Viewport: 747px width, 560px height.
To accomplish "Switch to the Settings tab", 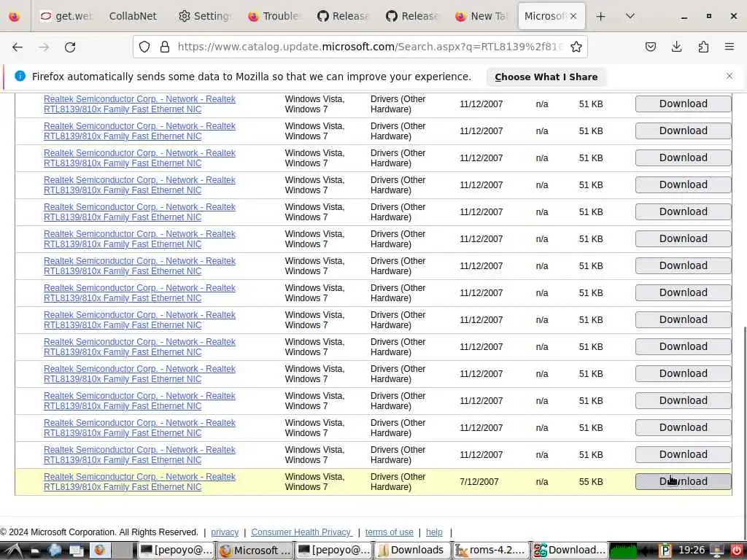I will click(x=204, y=16).
